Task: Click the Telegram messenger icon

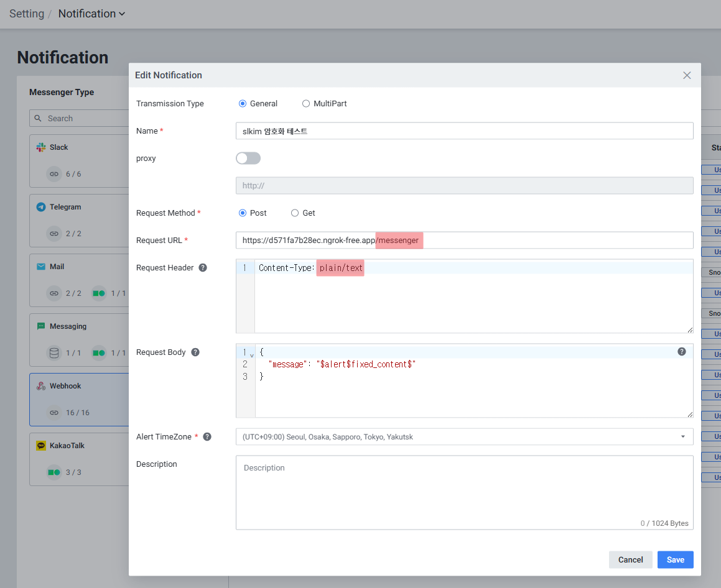Action: tap(41, 207)
